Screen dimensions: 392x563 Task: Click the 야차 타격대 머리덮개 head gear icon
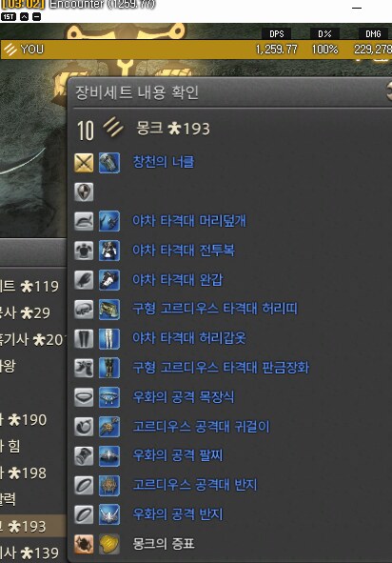pos(109,221)
